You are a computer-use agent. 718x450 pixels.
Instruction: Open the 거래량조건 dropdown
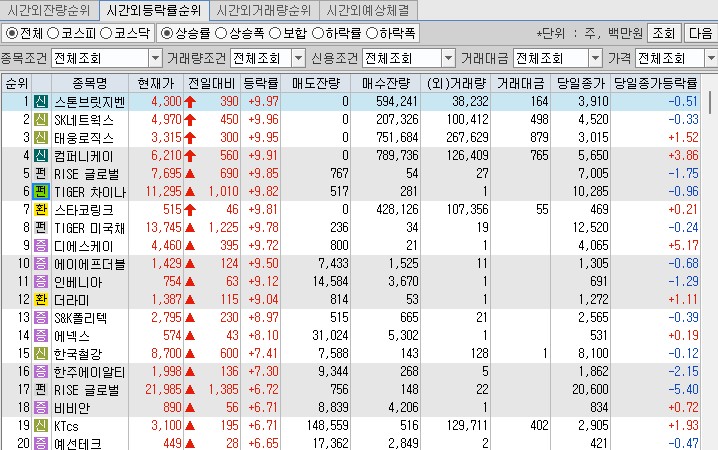299,58
